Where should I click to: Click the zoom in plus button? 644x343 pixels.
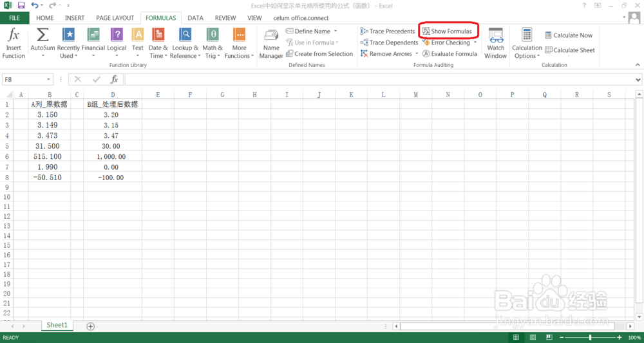pyautogui.click(x=620, y=337)
